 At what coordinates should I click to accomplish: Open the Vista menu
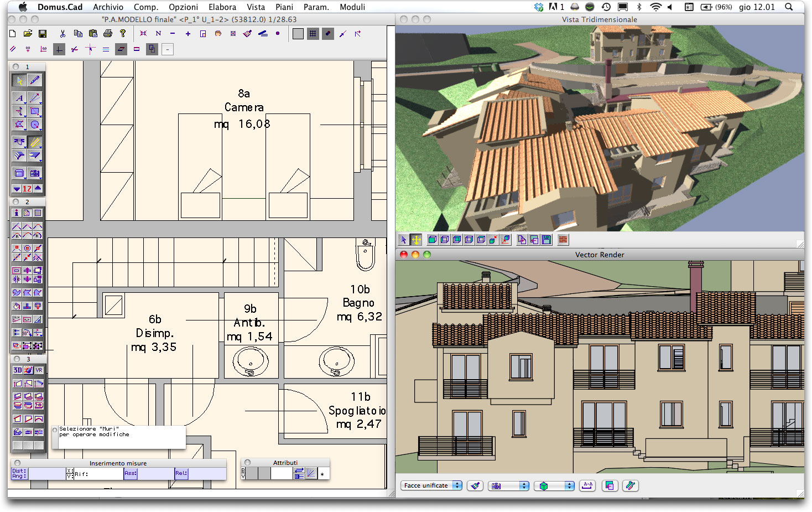[x=256, y=7]
